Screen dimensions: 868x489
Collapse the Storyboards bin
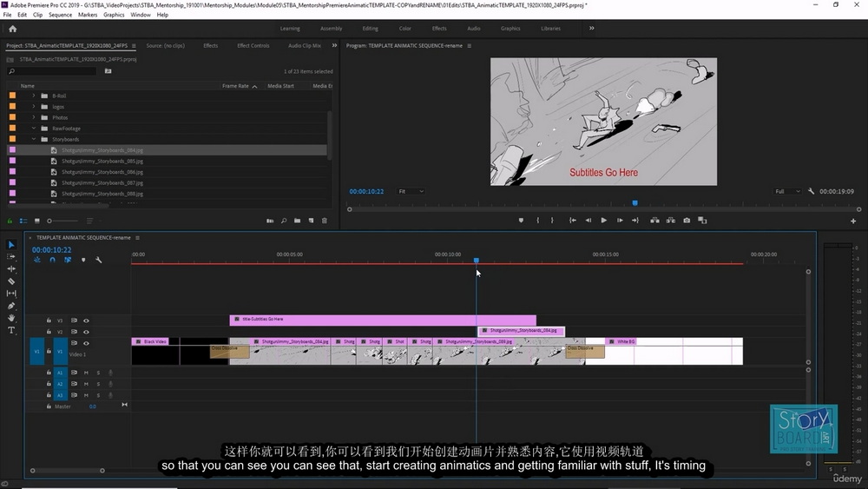click(34, 139)
